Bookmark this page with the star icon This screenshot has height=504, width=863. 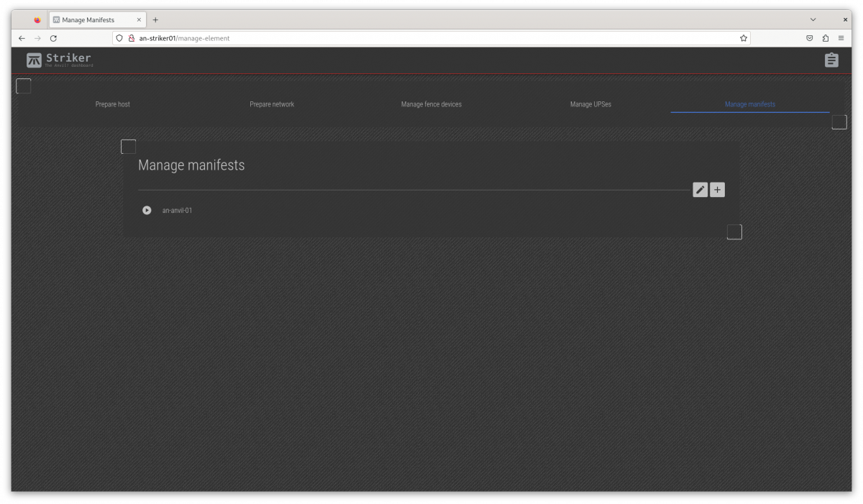tap(743, 38)
